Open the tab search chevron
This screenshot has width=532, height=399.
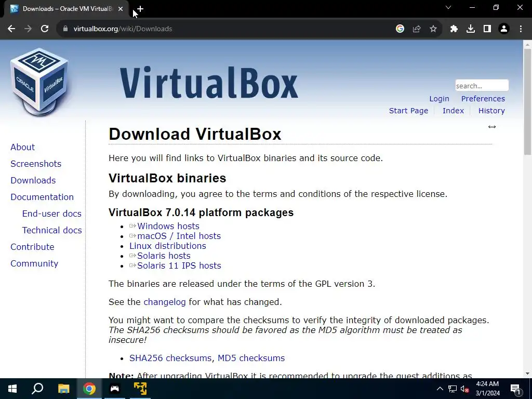tap(448, 7)
